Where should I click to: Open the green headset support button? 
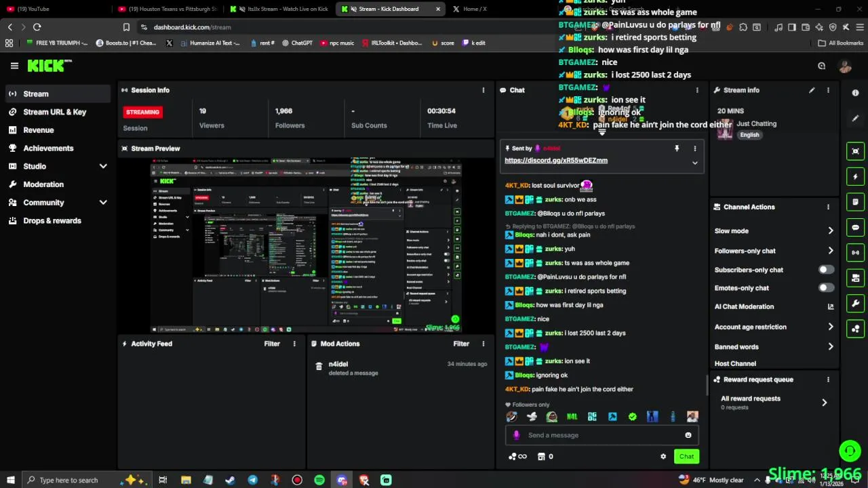pyautogui.click(x=850, y=451)
